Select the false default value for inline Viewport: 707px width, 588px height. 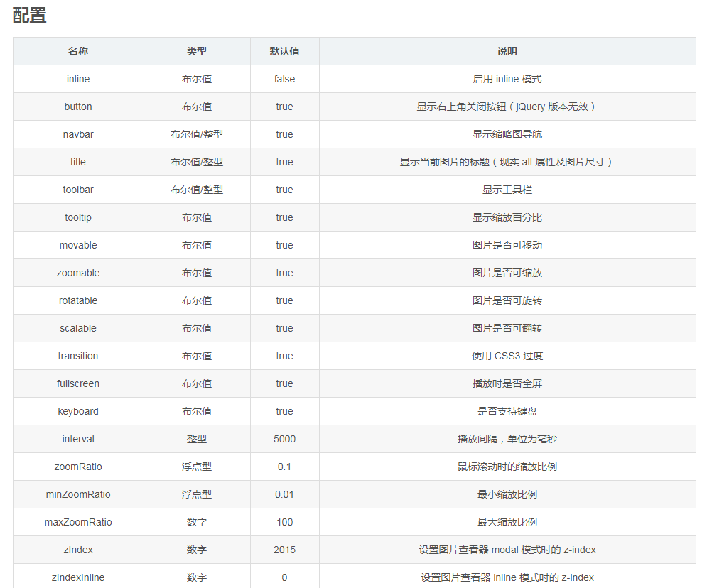pyautogui.click(x=284, y=79)
